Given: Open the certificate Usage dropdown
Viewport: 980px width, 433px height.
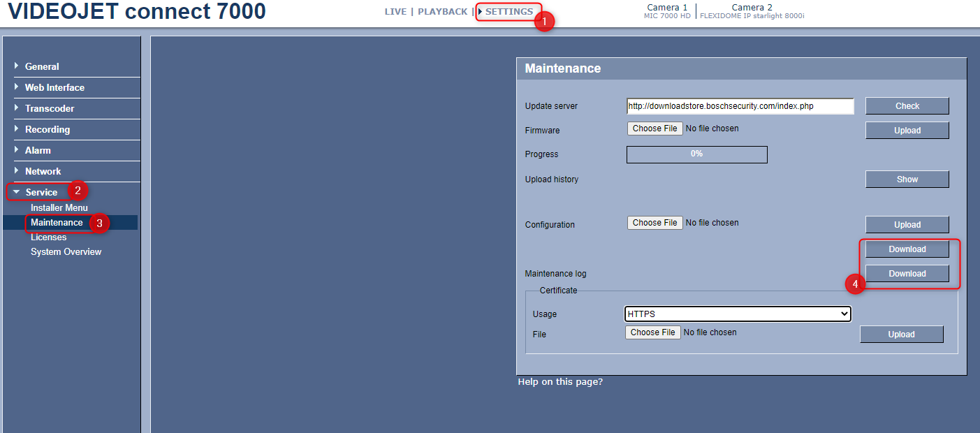Looking at the screenshot, I should [737, 314].
